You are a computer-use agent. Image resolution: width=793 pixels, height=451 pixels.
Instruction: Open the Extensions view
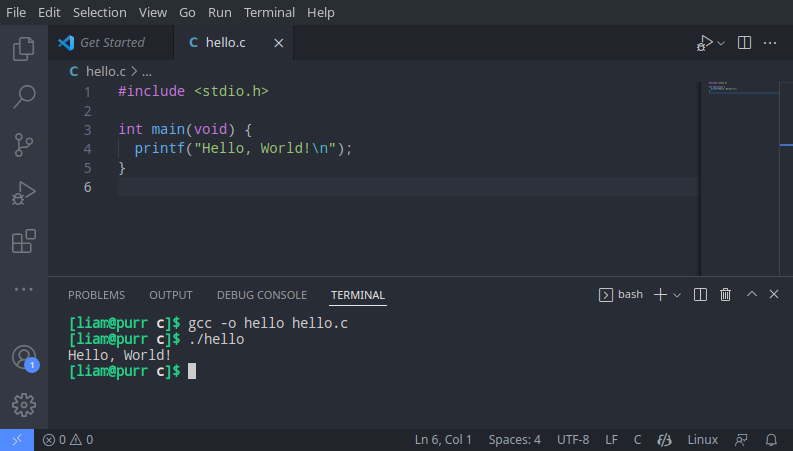(23, 241)
